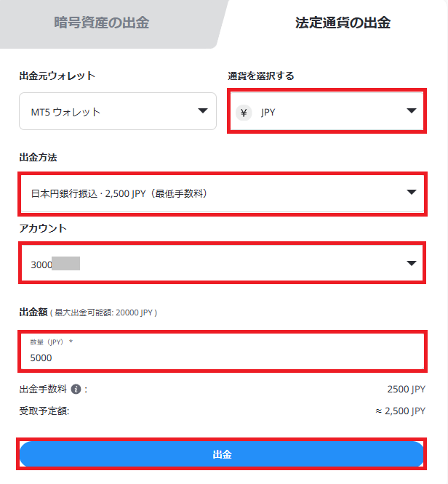Click the blue 出金 withdraw button
This screenshot has height=484, width=448.
tap(222, 454)
